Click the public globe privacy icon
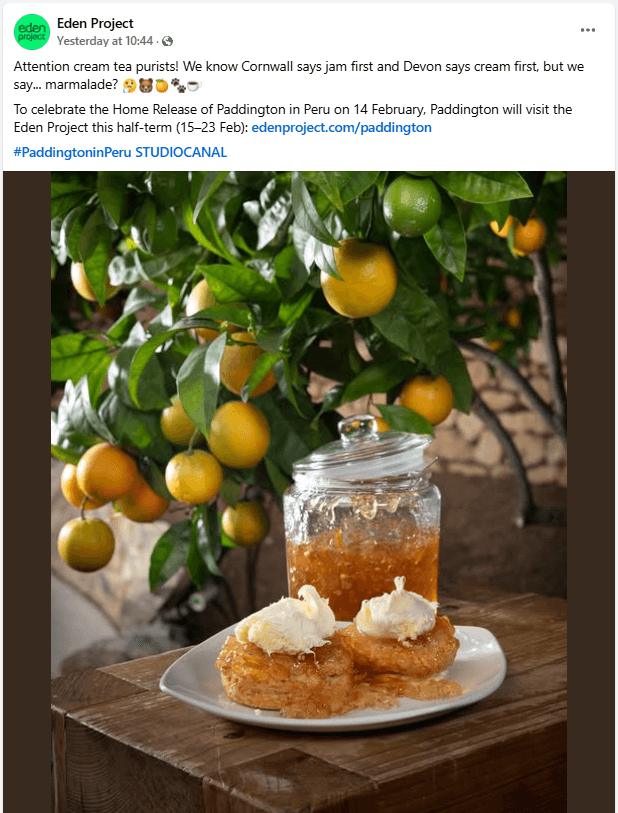Image resolution: width=618 pixels, height=813 pixels. pos(167,41)
